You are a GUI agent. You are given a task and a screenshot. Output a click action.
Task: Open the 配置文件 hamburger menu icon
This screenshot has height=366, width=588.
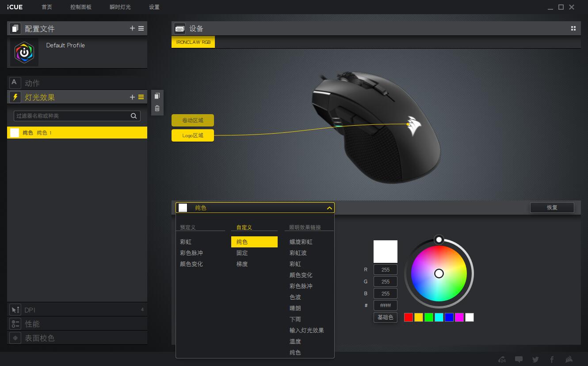(141, 28)
